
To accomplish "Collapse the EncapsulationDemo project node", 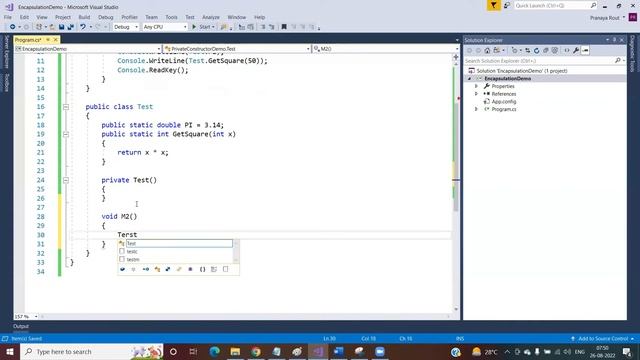I will click(469, 78).
